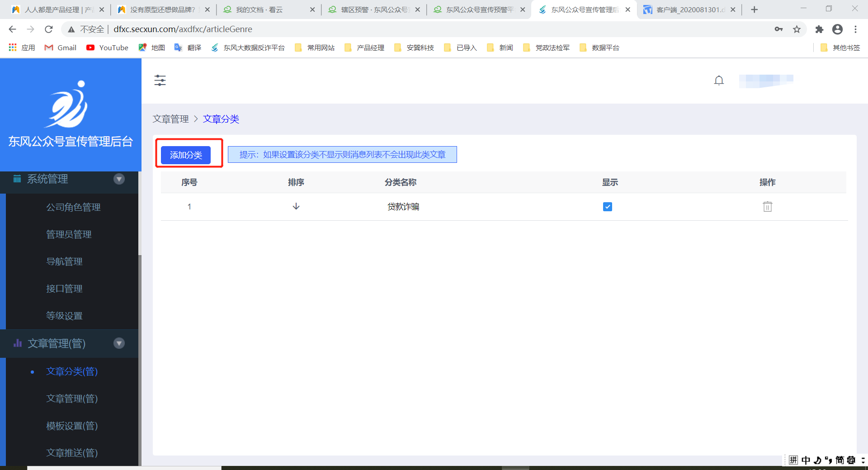The image size is (868, 470).
Task: Click the sidebar collapse settings icon
Action: pos(160,81)
